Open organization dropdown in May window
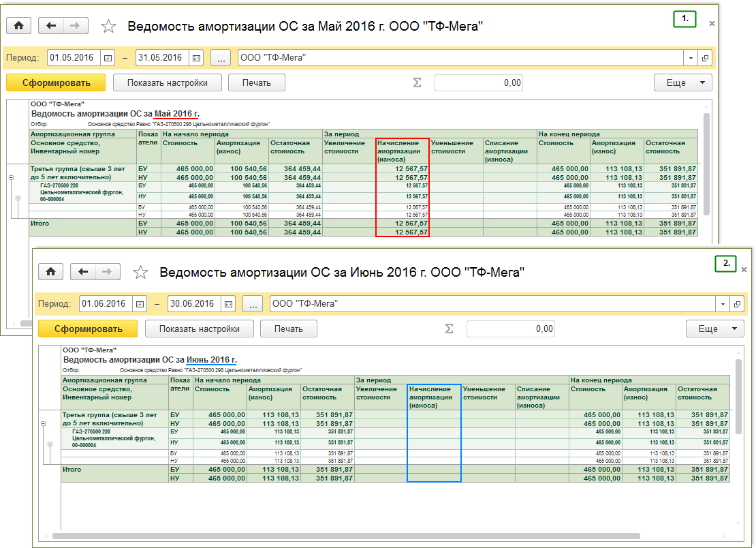This screenshot has height=548, width=756. click(691, 58)
